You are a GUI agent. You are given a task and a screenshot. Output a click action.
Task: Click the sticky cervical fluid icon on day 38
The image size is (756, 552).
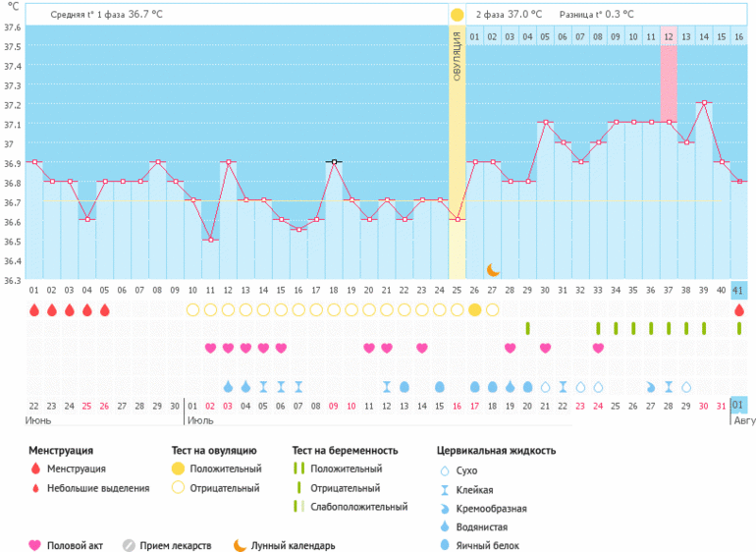tap(669, 386)
